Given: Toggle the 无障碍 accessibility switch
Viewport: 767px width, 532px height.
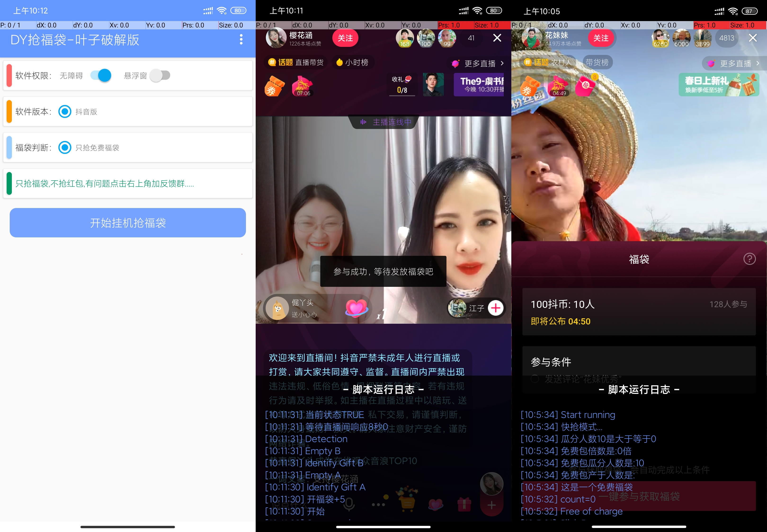Looking at the screenshot, I should coord(101,76).
